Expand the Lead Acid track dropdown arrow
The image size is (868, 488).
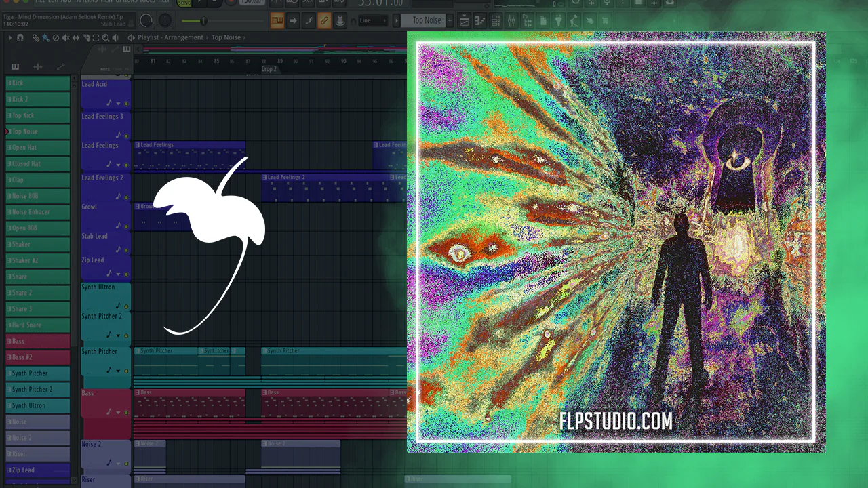click(x=119, y=104)
